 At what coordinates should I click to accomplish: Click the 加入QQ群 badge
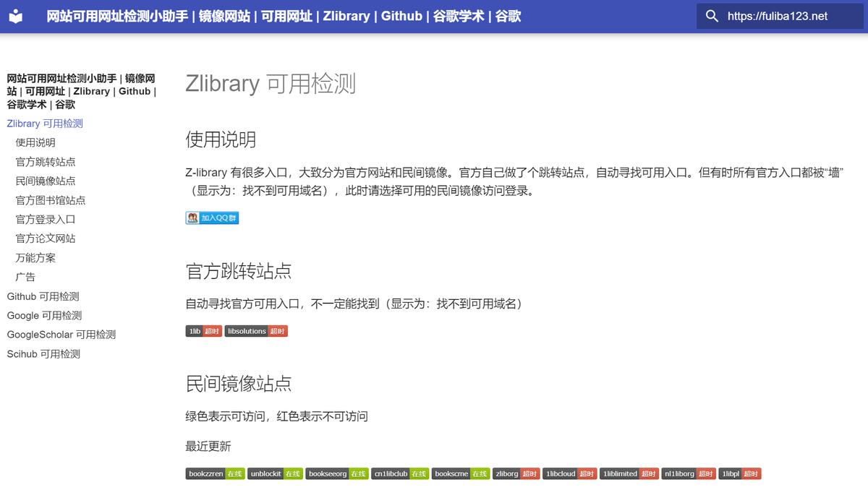(212, 218)
